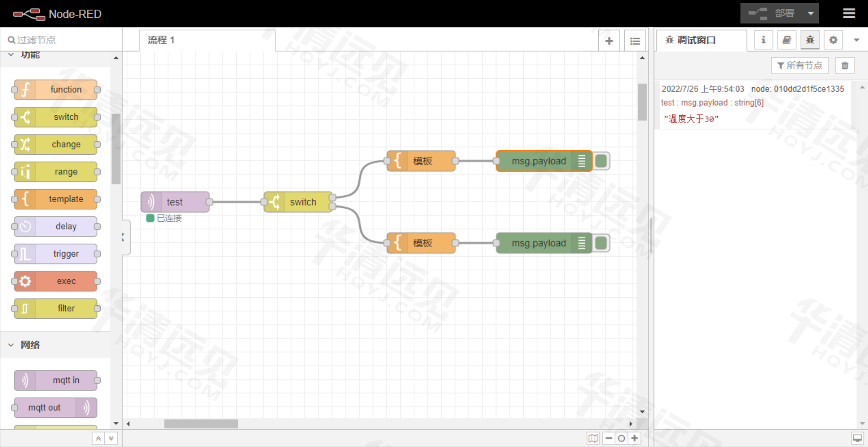Add a new flow tab

click(609, 41)
